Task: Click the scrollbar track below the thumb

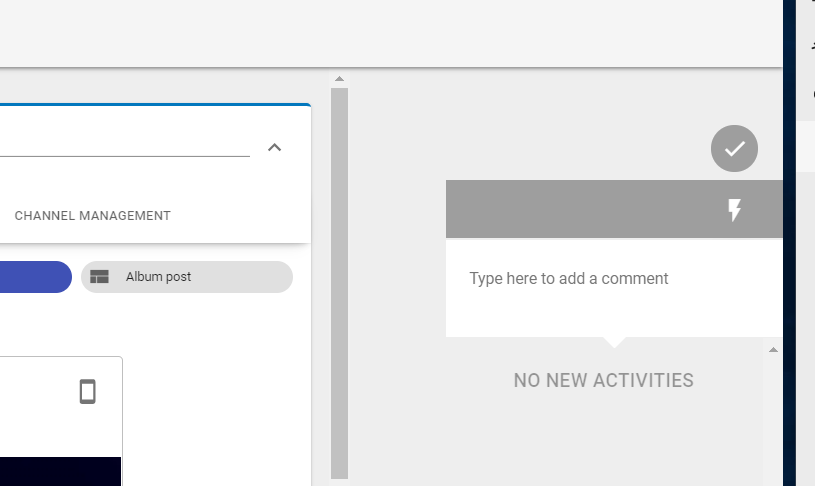Action: 339,482
